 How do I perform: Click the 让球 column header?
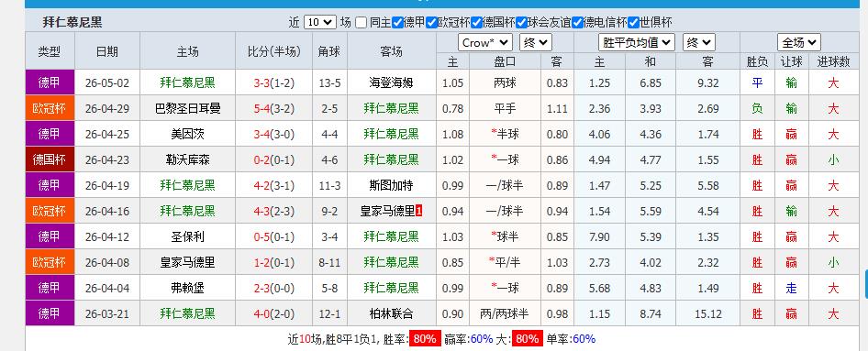pos(791,61)
